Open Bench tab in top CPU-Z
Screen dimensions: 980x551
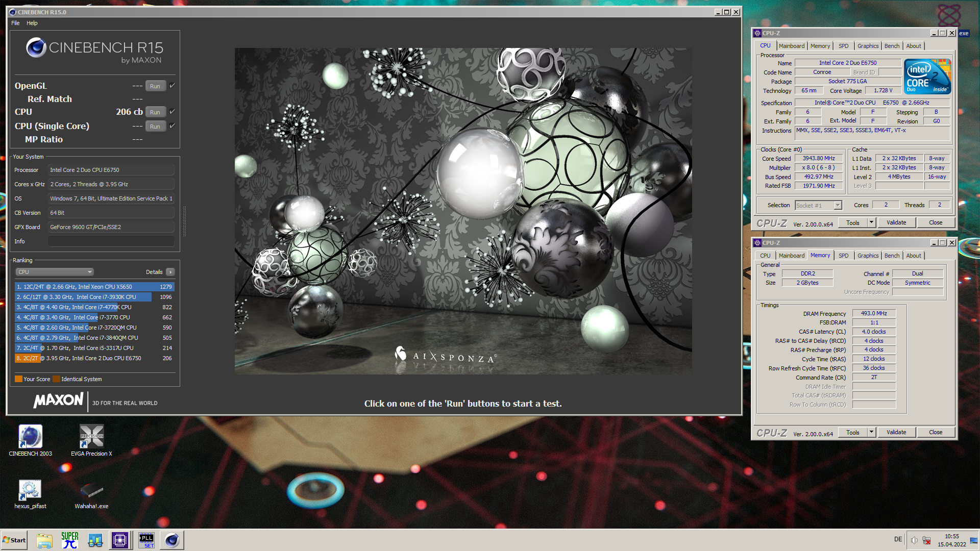(x=892, y=46)
